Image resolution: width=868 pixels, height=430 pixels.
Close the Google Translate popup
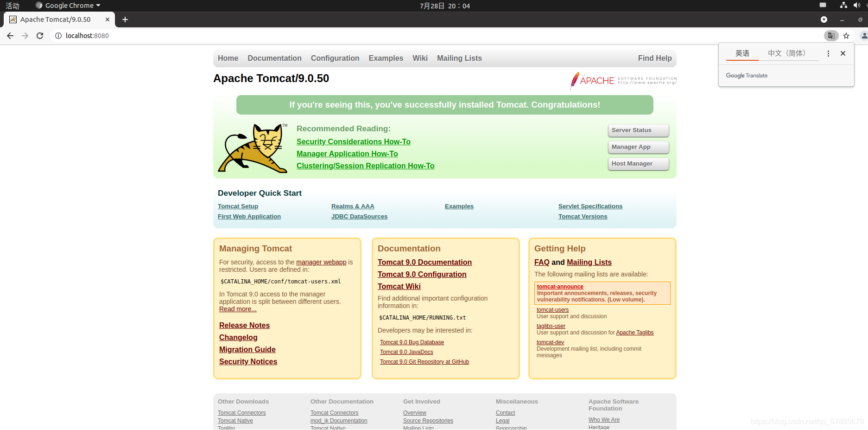(843, 53)
